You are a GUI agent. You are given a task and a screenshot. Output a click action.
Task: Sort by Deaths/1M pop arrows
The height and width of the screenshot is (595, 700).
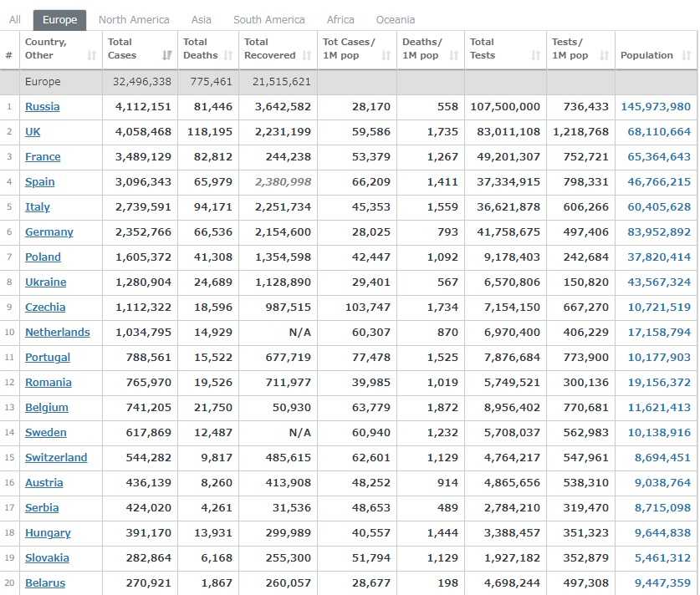[454, 56]
